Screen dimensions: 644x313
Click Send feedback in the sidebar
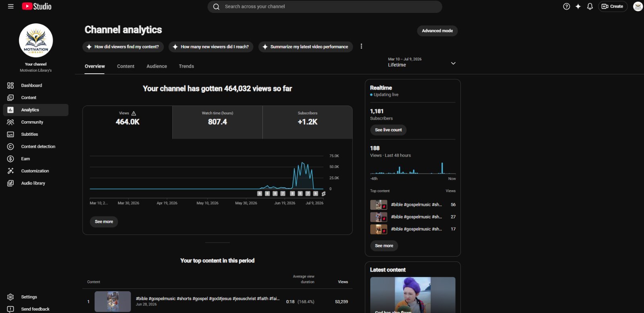(x=35, y=309)
